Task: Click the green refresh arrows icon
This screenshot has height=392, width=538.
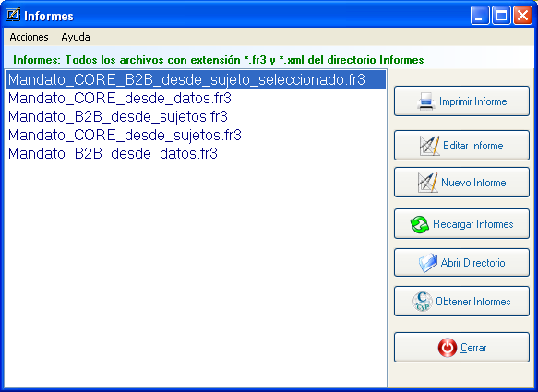Action: (x=419, y=225)
